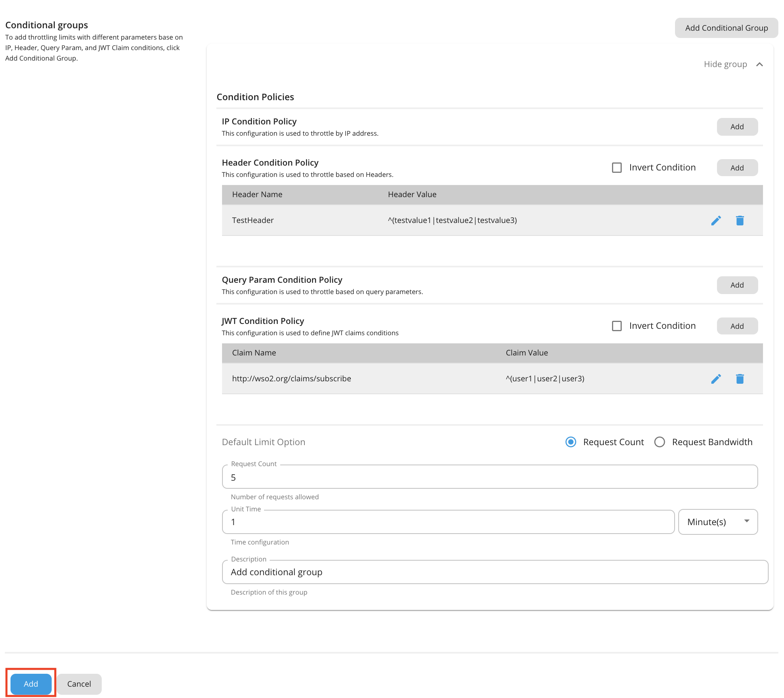Click the blue Add button at bottom
The image size is (784, 698).
pyautogui.click(x=31, y=684)
